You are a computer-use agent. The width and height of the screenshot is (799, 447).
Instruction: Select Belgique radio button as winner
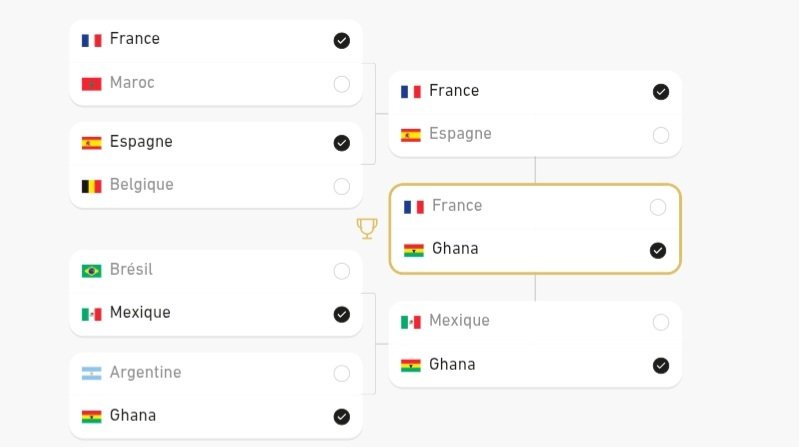pos(342,186)
